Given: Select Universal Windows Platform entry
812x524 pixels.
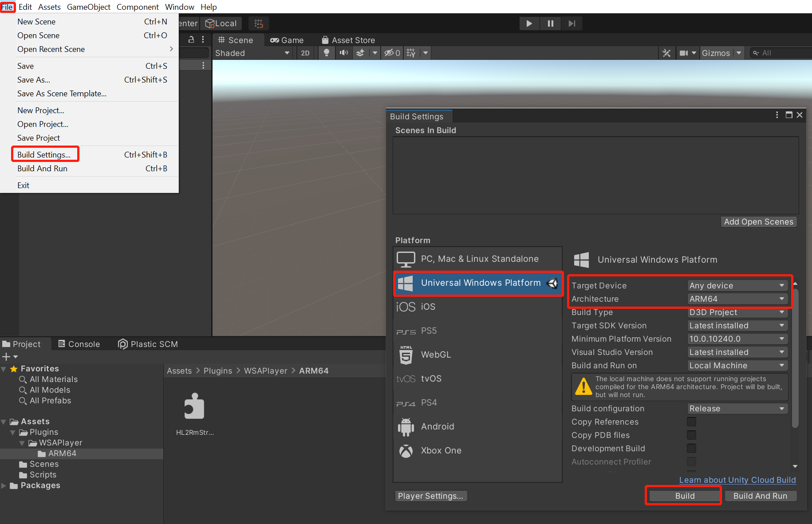Looking at the screenshot, I should pyautogui.click(x=478, y=283).
